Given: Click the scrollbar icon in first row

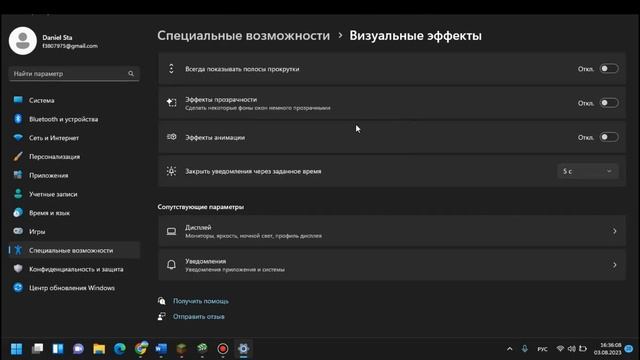Looking at the screenshot, I should 171,69.
